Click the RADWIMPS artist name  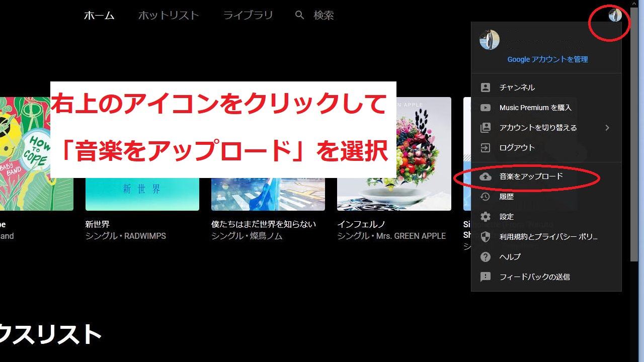coord(145,236)
